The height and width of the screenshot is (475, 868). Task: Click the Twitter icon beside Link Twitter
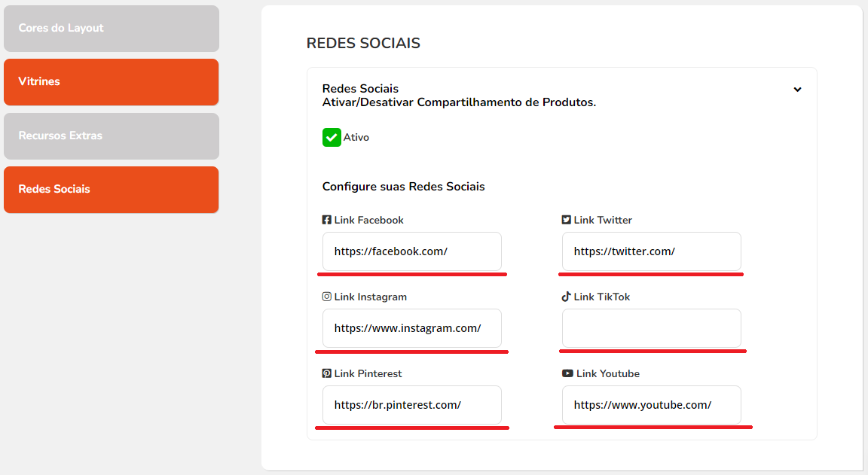(566, 221)
